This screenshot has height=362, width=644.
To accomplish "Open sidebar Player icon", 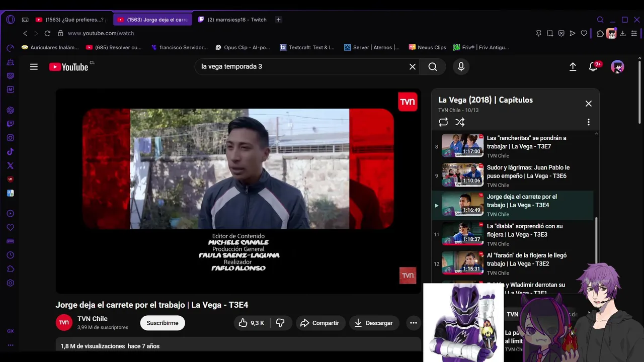I will point(10,214).
